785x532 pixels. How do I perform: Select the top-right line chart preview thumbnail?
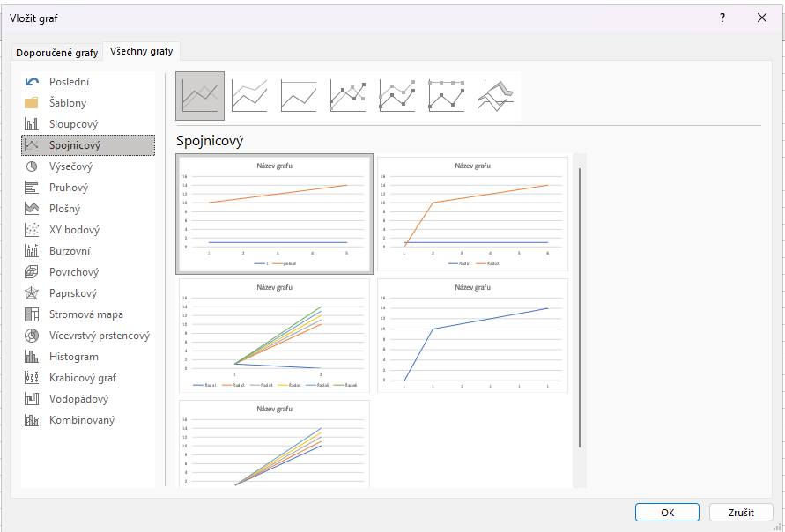(x=473, y=214)
